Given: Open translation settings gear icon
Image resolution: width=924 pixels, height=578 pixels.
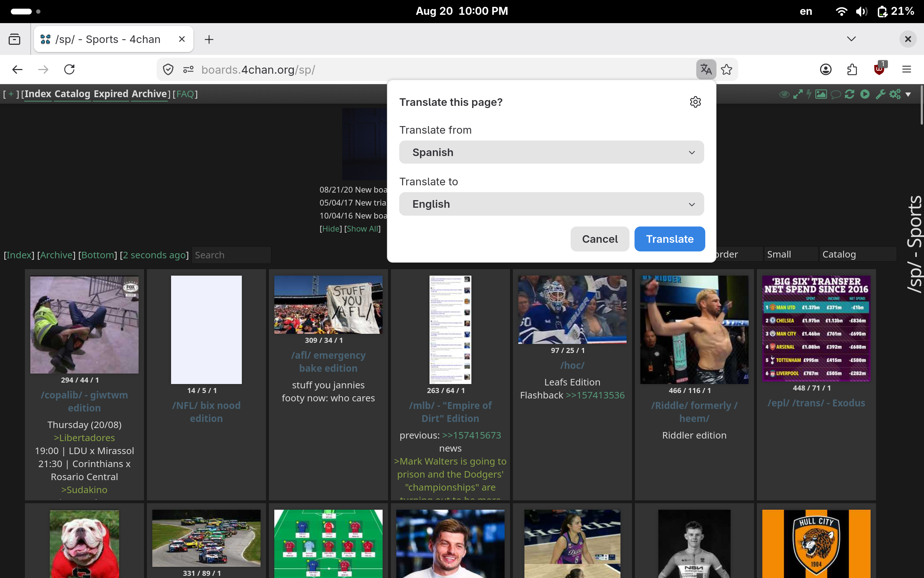Looking at the screenshot, I should [695, 102].
